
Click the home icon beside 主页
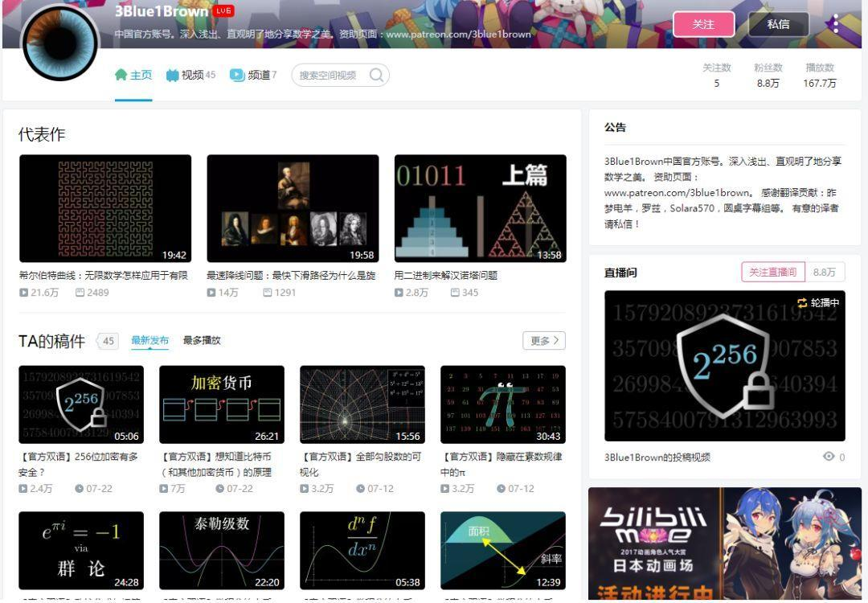[x=121, y=75]
